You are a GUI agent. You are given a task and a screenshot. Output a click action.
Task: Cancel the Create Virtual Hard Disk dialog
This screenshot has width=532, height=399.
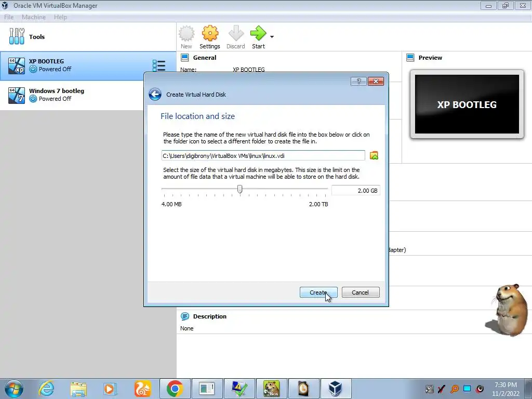coord(361,292)
